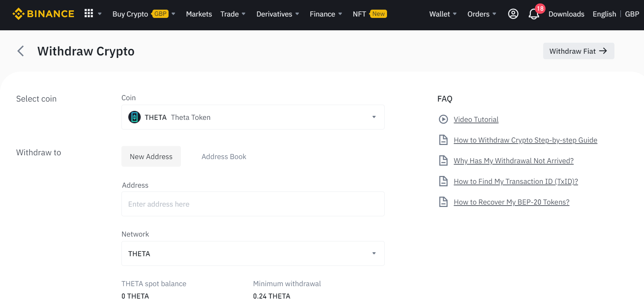The height and width of the screenshot is (302, 644).
Task: Open the Video Tutorial link
Action: (x=476, y=119)
